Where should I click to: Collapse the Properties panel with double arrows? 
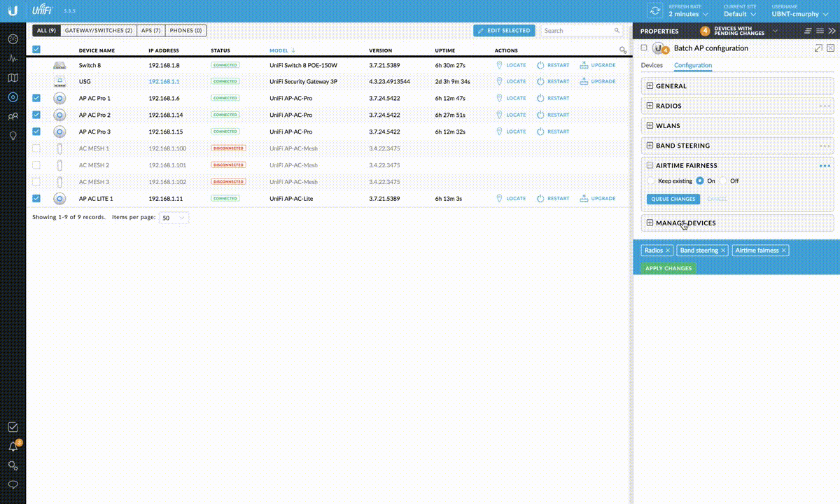[x=831, y=31]
